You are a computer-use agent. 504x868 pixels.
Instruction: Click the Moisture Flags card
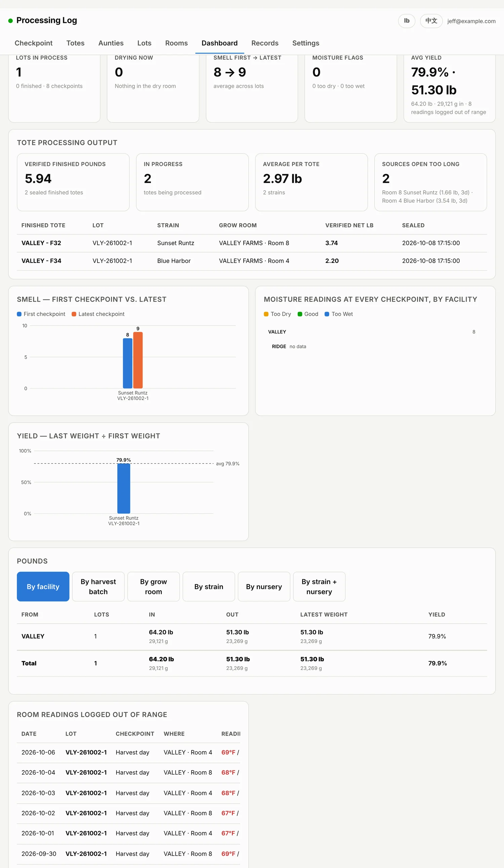(351, 88)
